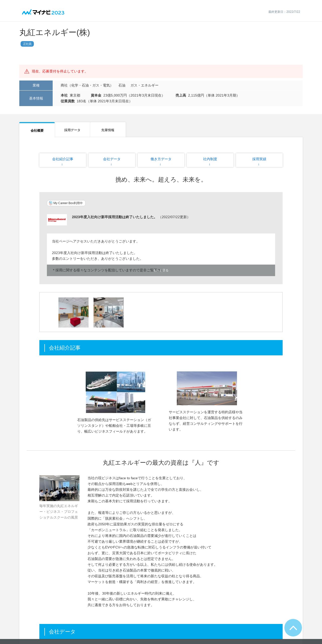Image resolution: width=322 pixels, height=644 pixels.
Task: Expand the もっと見る message bar
Action: (x=161, y=270)
